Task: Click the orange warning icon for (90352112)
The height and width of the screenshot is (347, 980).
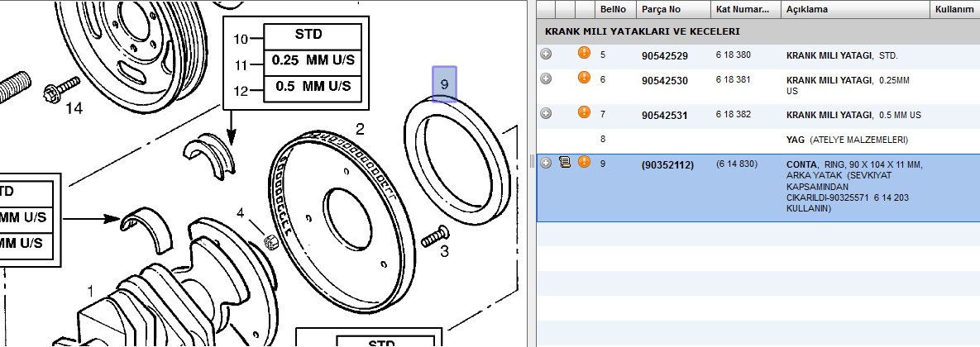Action: 585,162
